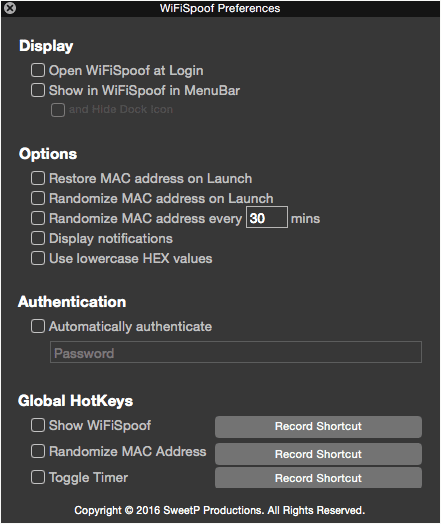Enable Restore MAC address on Launch

(38, 178)
